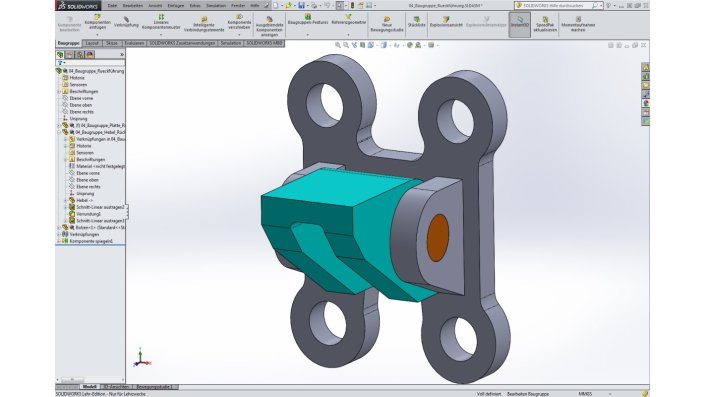Click SpeedPak aktualisieren icon
This screenshot has height=397, width=705.
tap(545, 24)
